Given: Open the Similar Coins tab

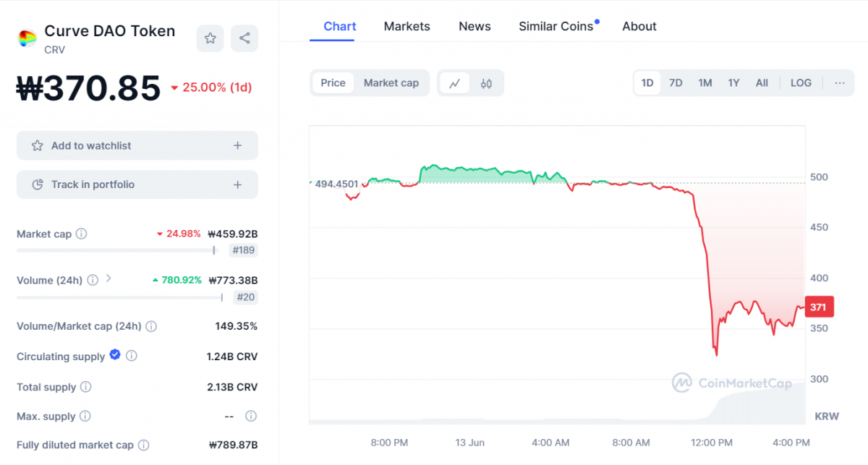Looking at the screenshot, I should coord(556,27).
